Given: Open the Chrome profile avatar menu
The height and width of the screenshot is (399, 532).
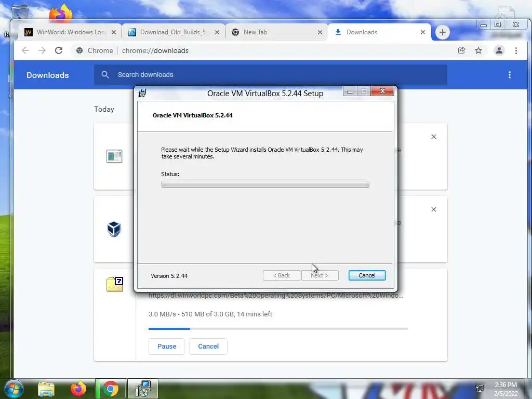Looking at the screenshot, I should [499, 50].
